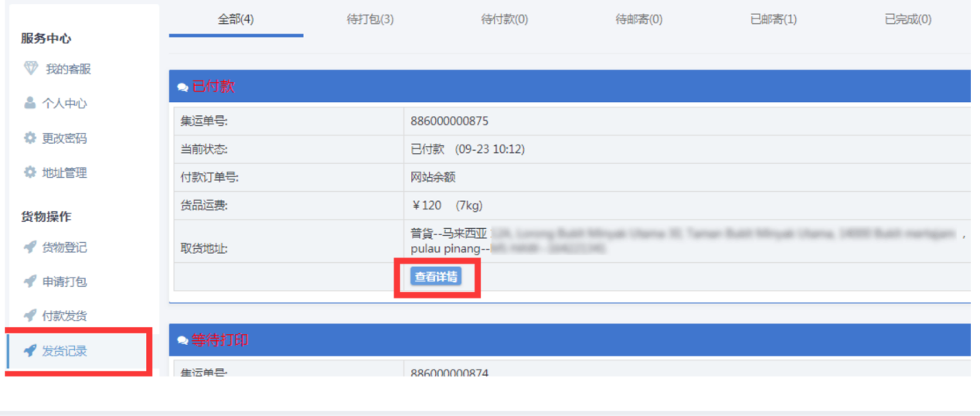Click the rocket icon beside 发货记录
The width and height of the screenshot is (980, 416).
point(30,350)
